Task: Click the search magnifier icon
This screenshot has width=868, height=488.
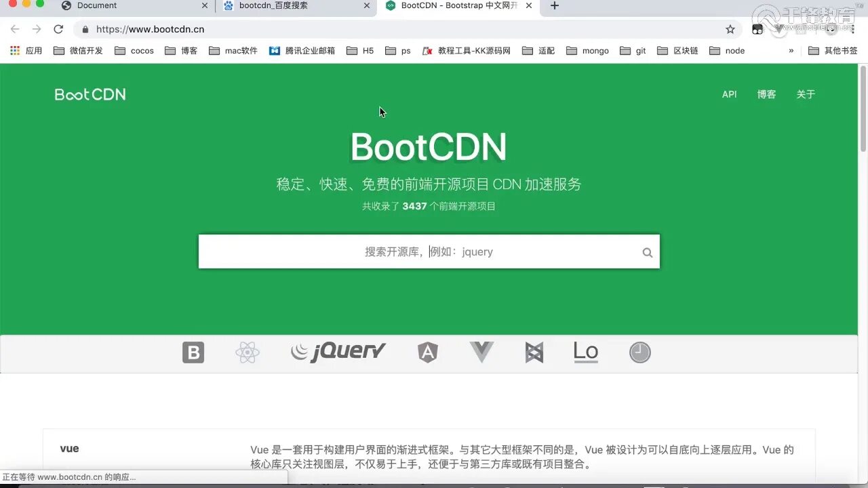Action: [x=648, y=252]
